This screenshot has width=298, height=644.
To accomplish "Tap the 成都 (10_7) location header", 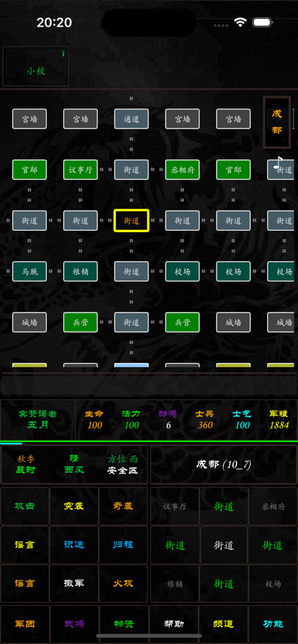I will (223, 464).
